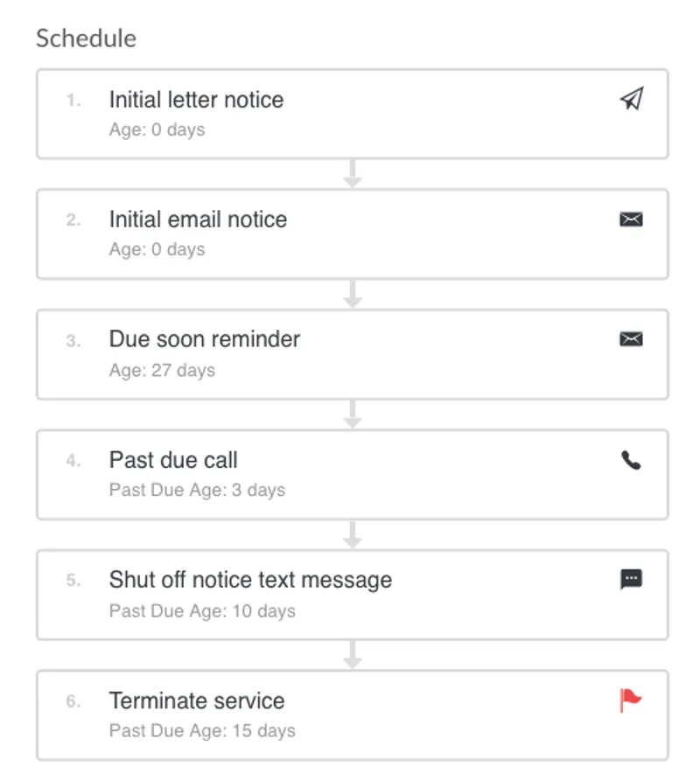
Task: Click the arrow above Terminate service
Action: 353,653
